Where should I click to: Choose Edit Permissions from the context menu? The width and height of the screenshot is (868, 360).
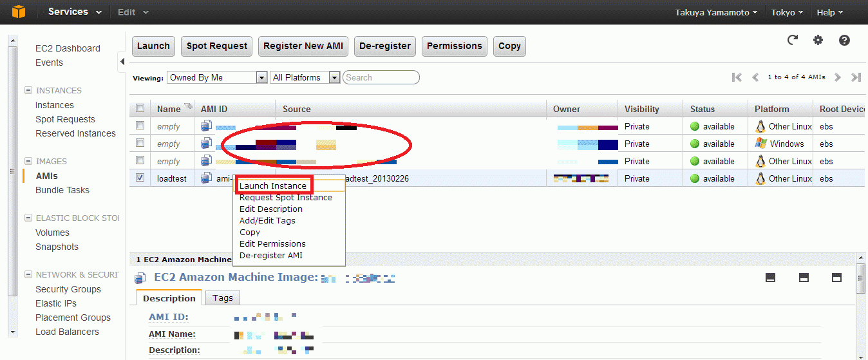pyautogui.click(x=272, y=243)
